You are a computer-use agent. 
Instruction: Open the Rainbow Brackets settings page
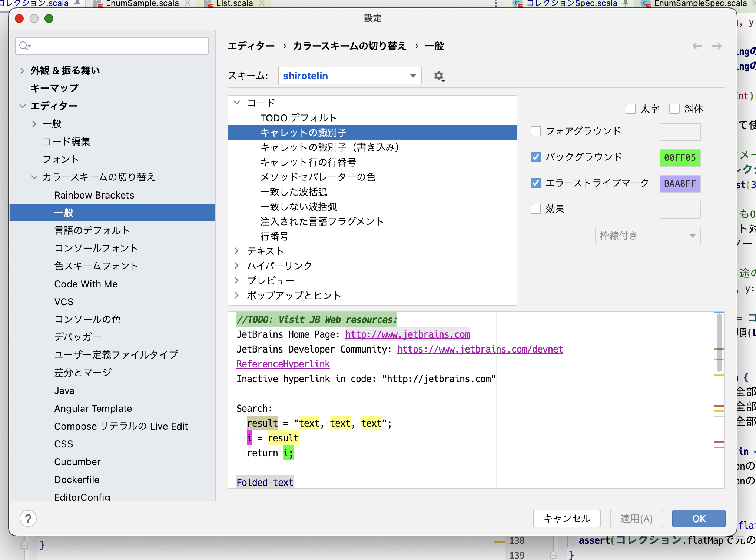(94, 195)
